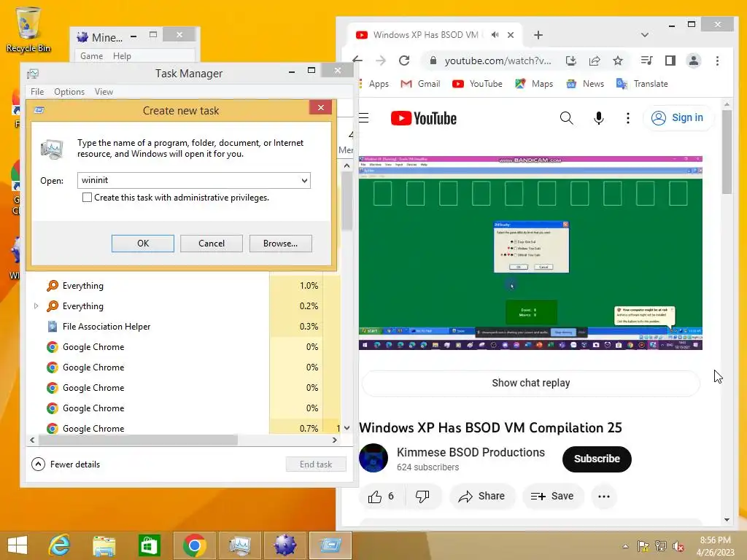The width and height of the screenshot is (747, 560).
Task: Open Chrome media controls icon
Action: click(646, 61)
